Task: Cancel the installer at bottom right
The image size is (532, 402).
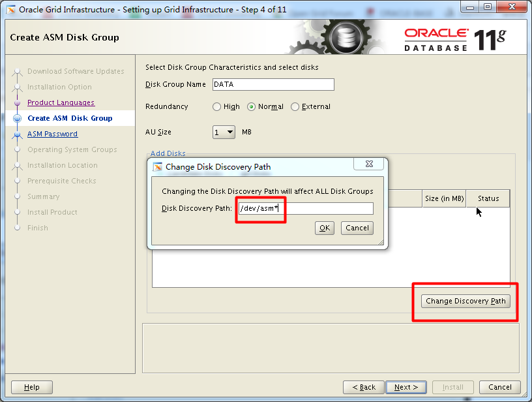Action: click(500, 387)
